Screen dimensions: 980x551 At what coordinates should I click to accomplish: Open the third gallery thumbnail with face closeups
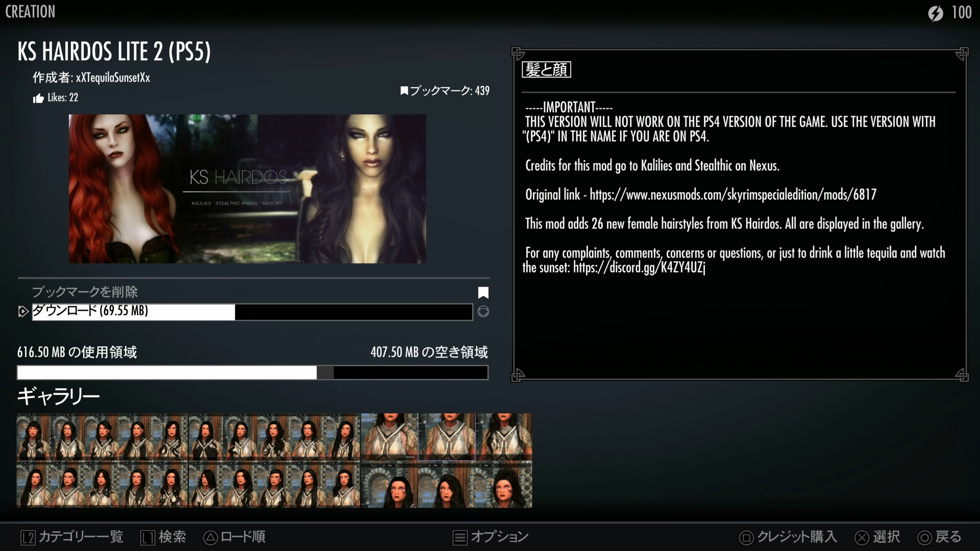[x=447, y=460]
